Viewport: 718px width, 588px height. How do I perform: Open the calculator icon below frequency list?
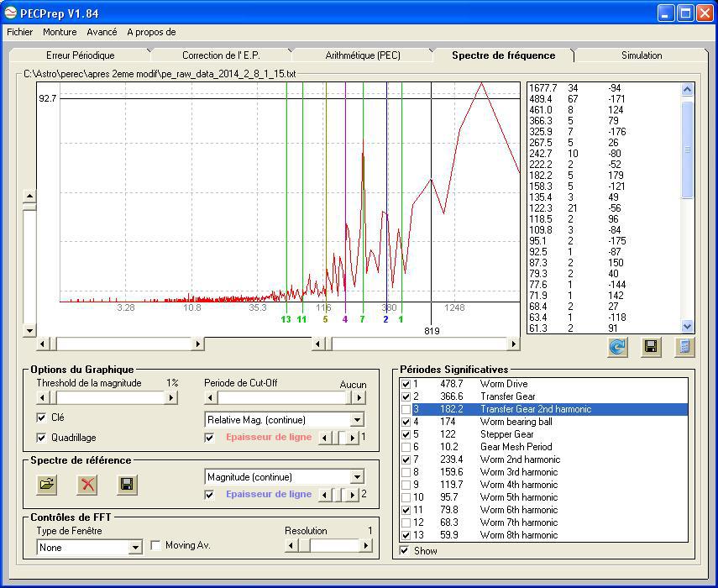point(684,347)
